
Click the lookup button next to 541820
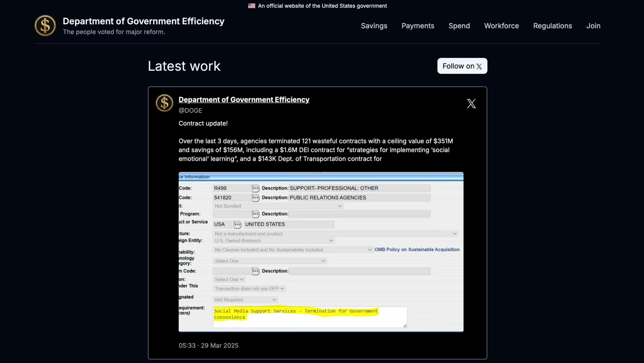(255, 198)
